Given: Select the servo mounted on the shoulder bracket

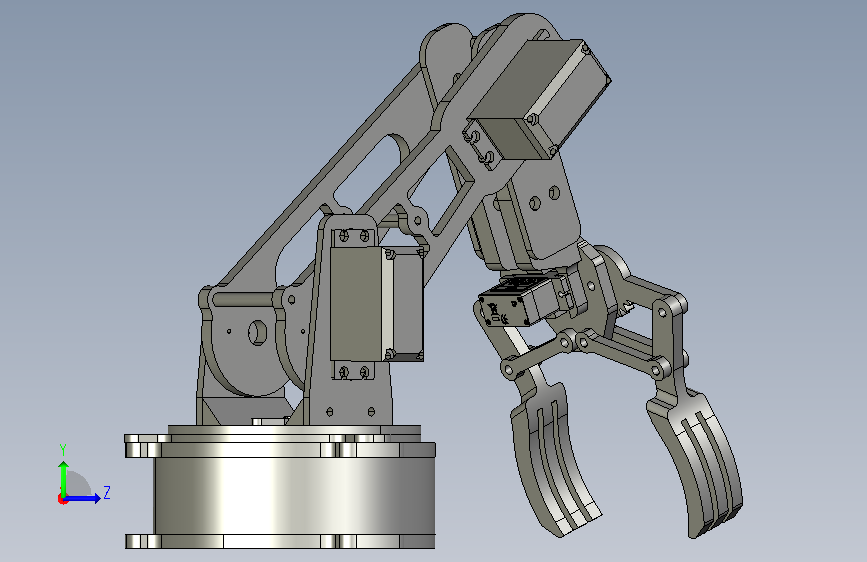Looking at the screenshot, I should (377, 303).
